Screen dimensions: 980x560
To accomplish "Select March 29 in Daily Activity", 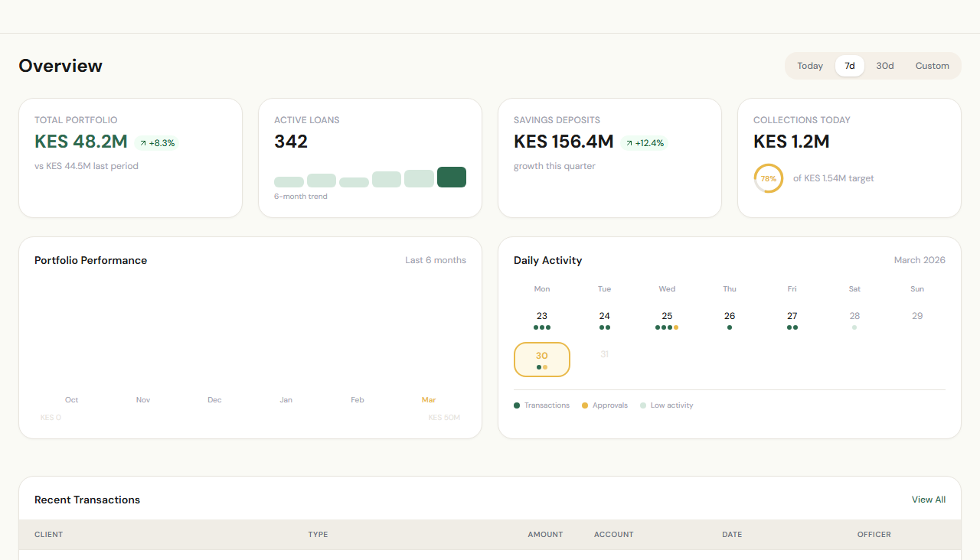I will (x=917, y=320).
